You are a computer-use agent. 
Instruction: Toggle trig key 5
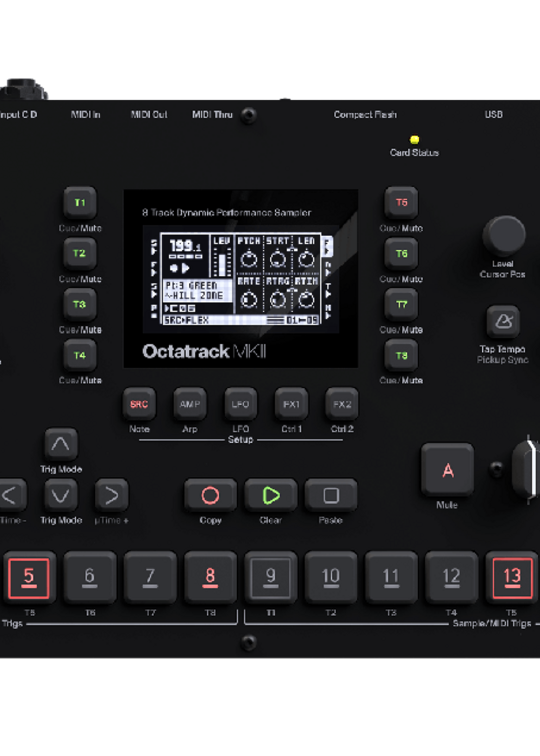[29, 578]
